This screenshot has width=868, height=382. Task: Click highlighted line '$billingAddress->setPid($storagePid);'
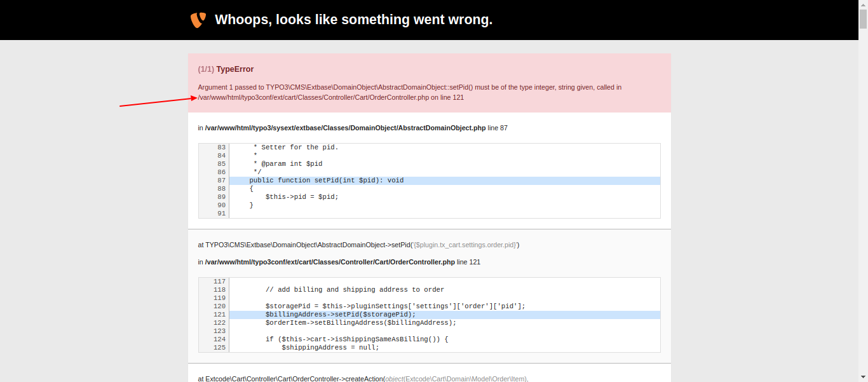[x=341, y=315]
